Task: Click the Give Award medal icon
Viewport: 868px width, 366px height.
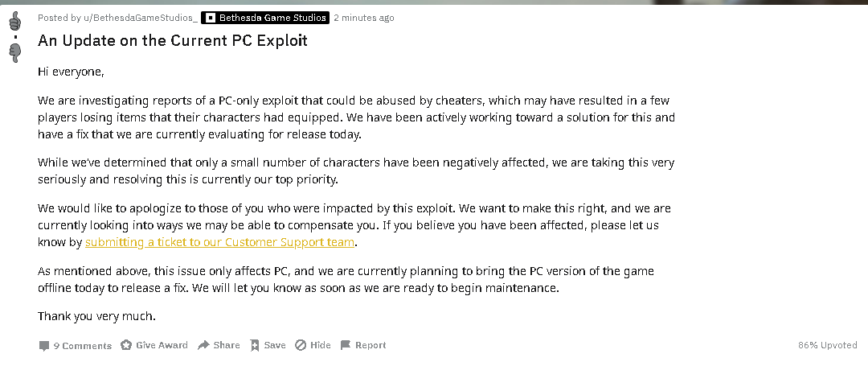Action: (x=126, y=345)
